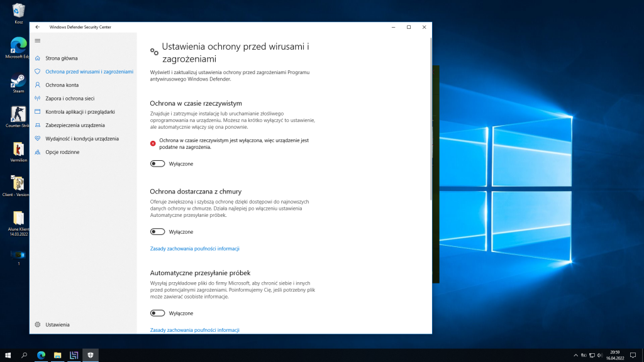
Task: Click the heart icon for Wydajność i kondycja
Action: tap(37, 139)
